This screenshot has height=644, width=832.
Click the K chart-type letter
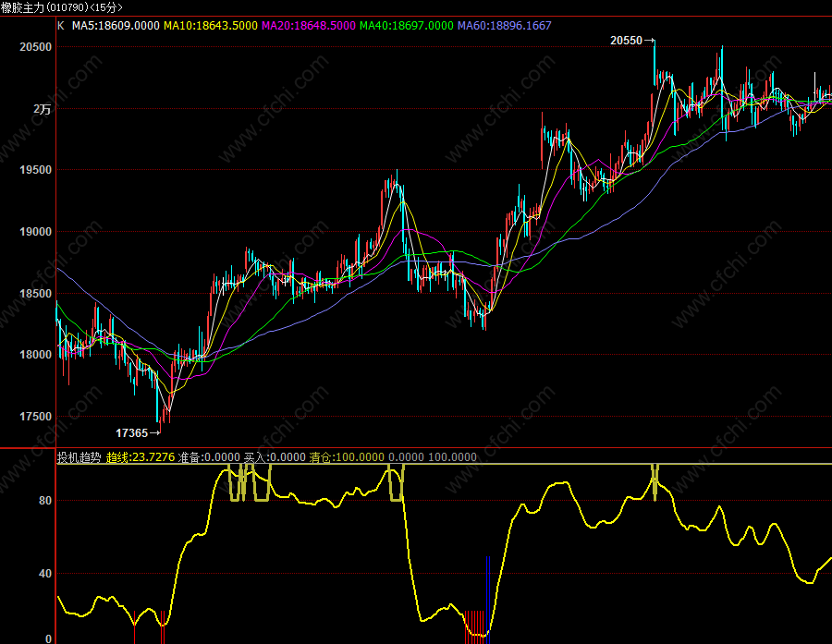click(60, 26)
